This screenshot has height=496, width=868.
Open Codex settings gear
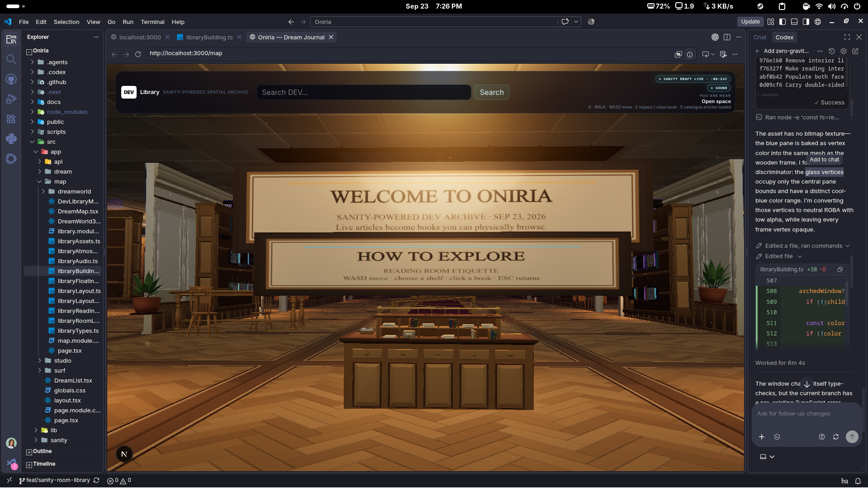pyautogui.click(x=844, y=51)
